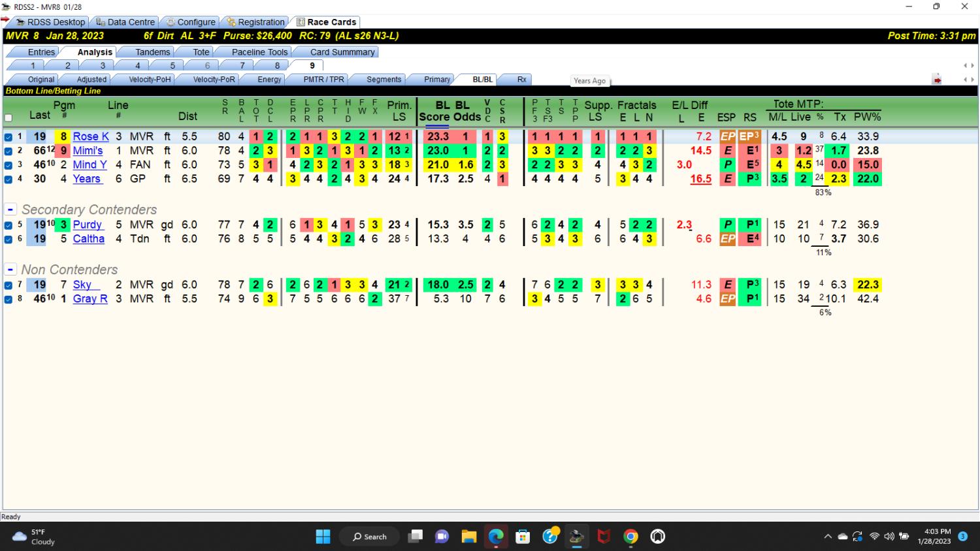Click the McAfee taskbar icon
This screenshot has height=551, width=980.
(604, 537)
